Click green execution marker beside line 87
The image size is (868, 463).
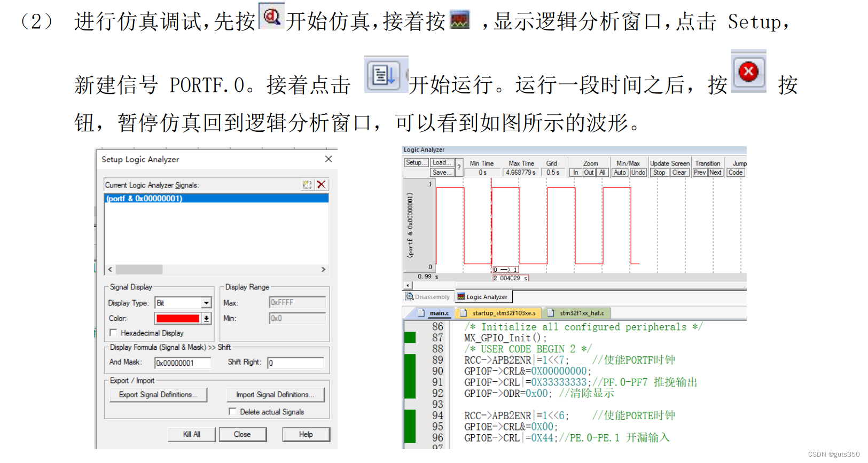click(x=410, y=338)
